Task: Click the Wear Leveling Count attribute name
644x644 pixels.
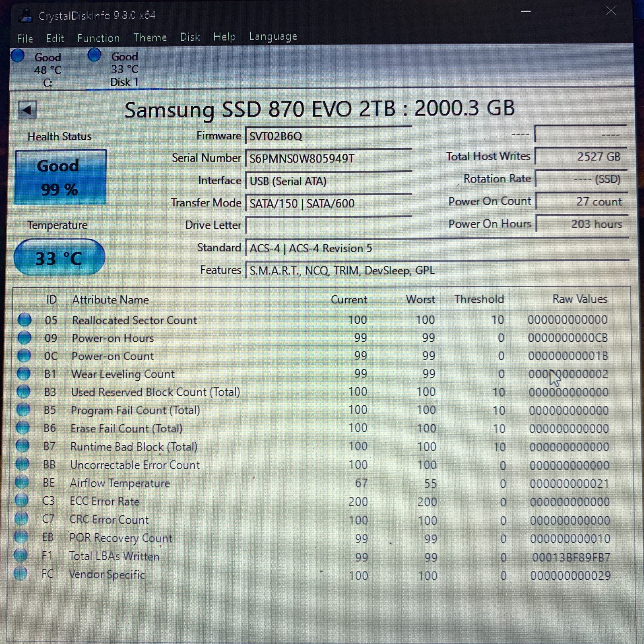Action: tap(123, 374)
